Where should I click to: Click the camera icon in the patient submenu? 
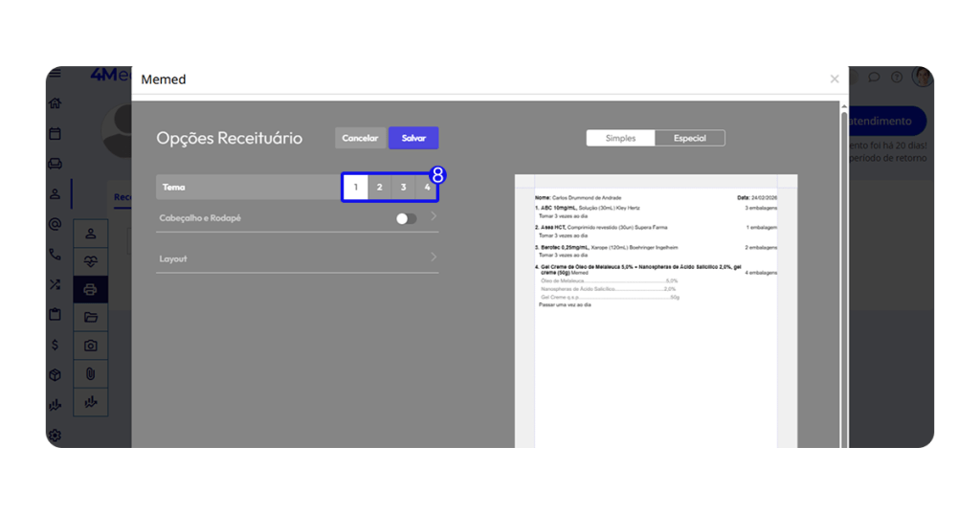click(91, 346)
